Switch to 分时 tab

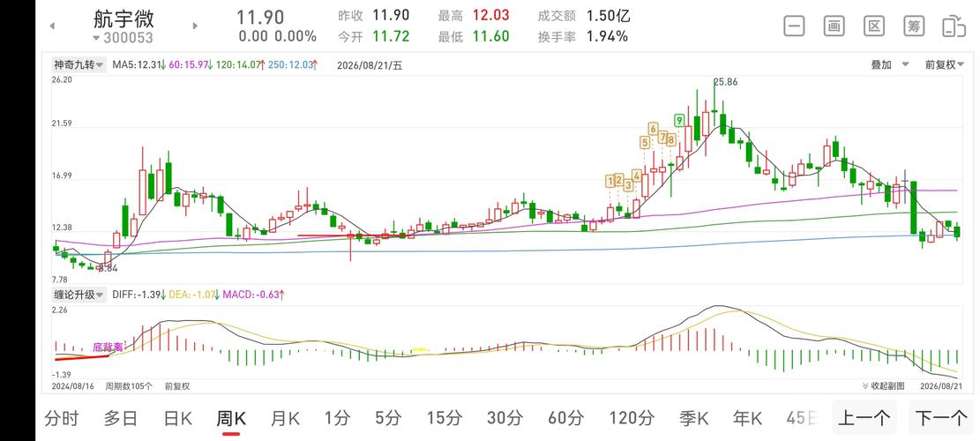[x=62, y=419]
